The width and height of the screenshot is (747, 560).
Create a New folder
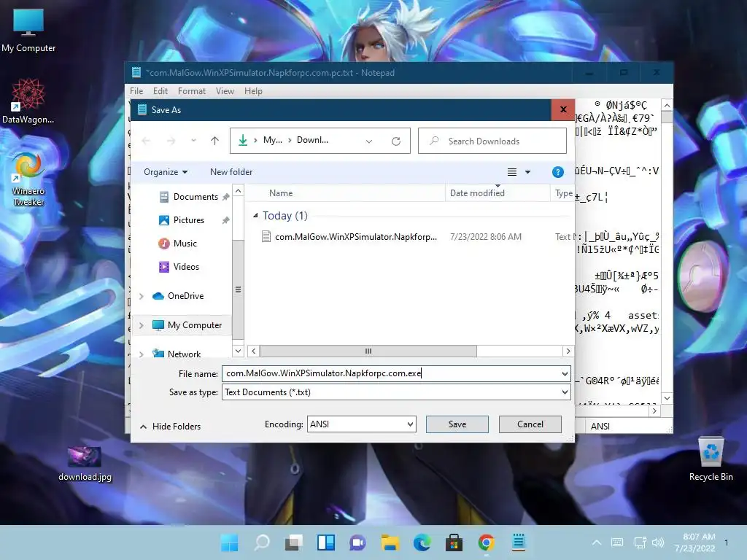pyautogui.click(x=231, y=172)
